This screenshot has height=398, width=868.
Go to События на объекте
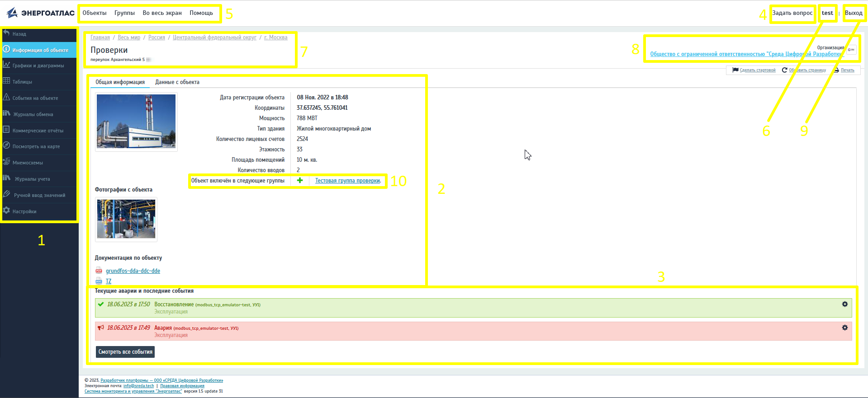click(35, 98)
